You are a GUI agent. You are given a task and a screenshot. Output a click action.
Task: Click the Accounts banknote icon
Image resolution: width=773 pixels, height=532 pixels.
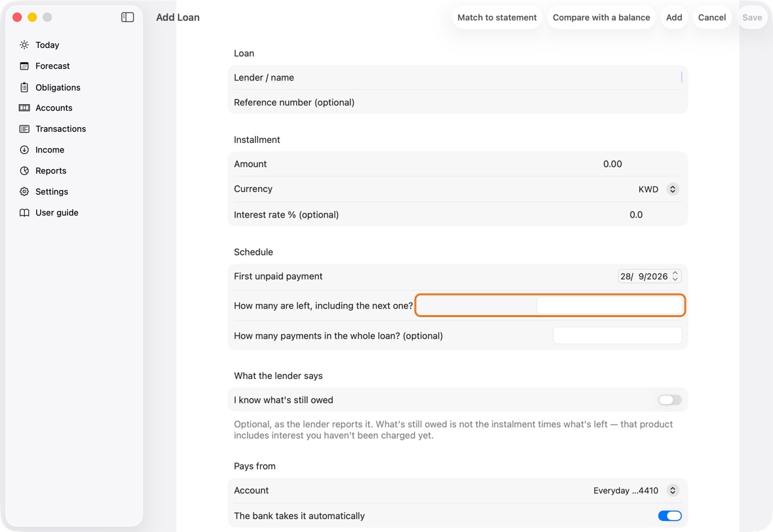pos(24,108)
